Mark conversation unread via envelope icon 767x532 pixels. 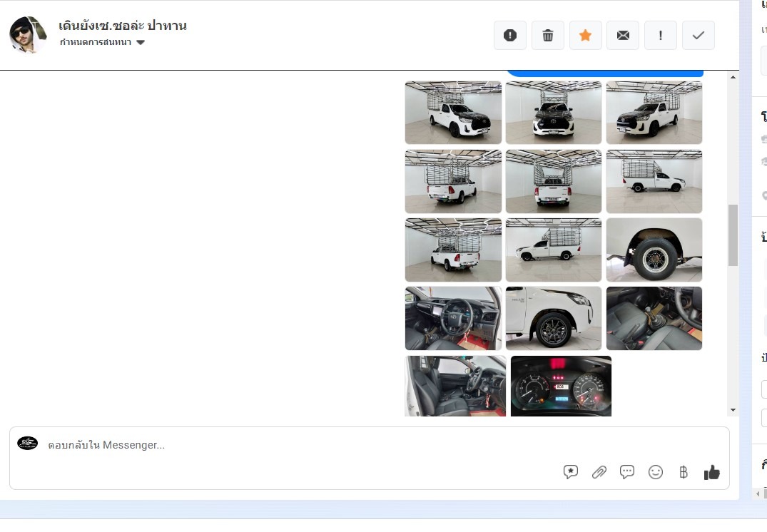(x=623, y=36)
